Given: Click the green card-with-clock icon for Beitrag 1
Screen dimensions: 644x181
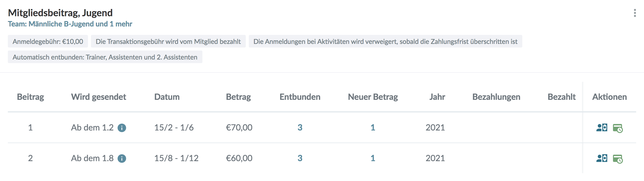Looking at the screenshot, I should click(x=617, y=128).
